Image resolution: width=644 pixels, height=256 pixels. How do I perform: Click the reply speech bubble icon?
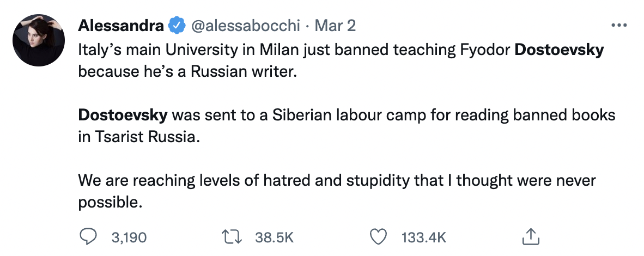pos(88,237)
